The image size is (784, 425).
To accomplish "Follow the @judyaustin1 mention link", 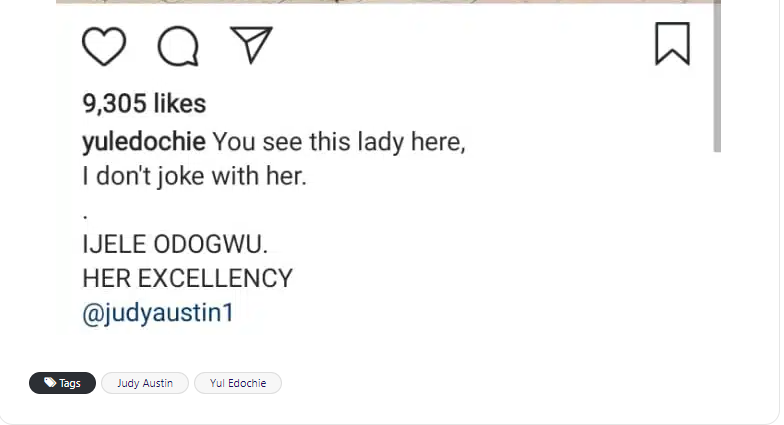I will (x=158, y=313).
